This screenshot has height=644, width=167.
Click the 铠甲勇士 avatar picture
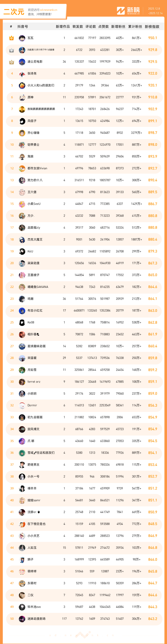pyautogui.click(x=22, y=145)
